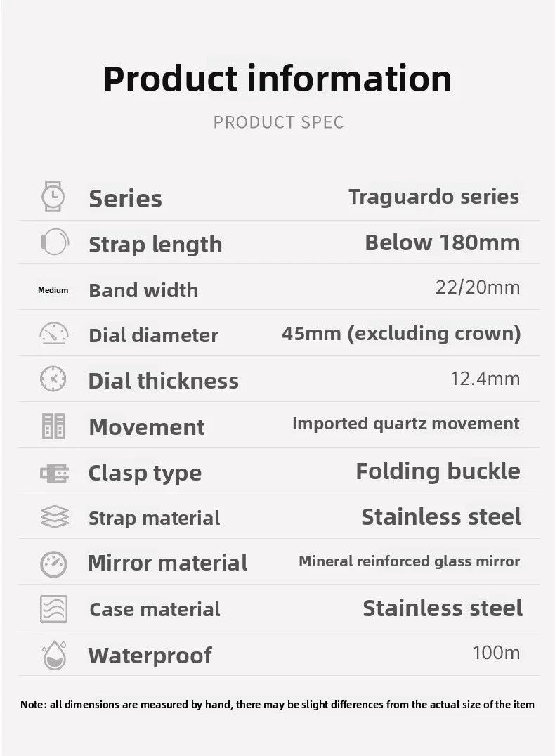
Task: Select the movement columns icon beside Movement
Action: coord(53,426)
